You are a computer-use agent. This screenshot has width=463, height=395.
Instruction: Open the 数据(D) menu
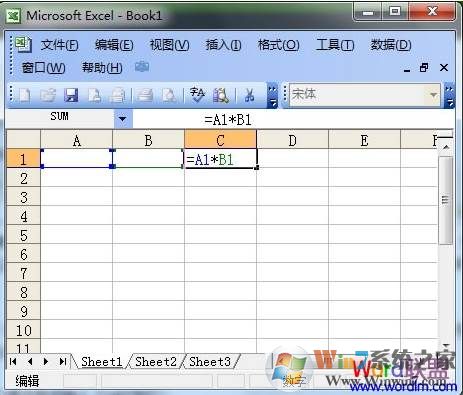click(391, 45)
